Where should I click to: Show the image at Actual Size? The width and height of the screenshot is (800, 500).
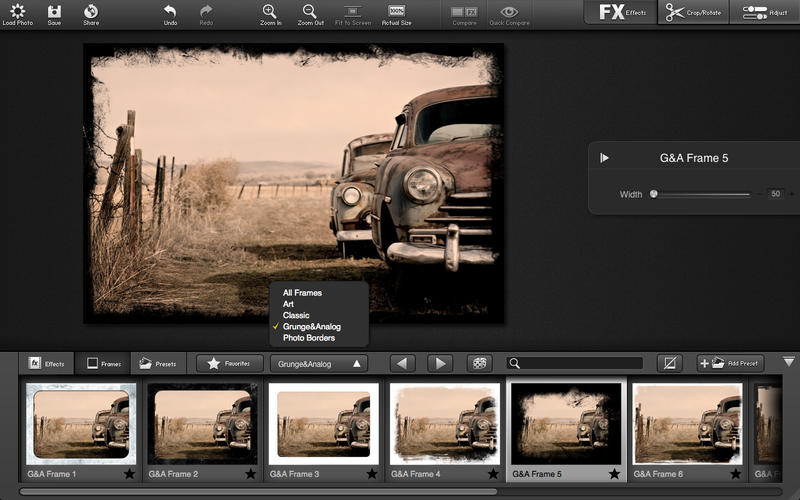tap(396, 11)
